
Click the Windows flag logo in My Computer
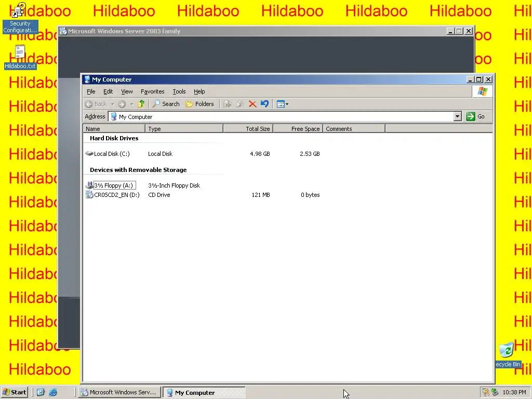pos(482,91)
